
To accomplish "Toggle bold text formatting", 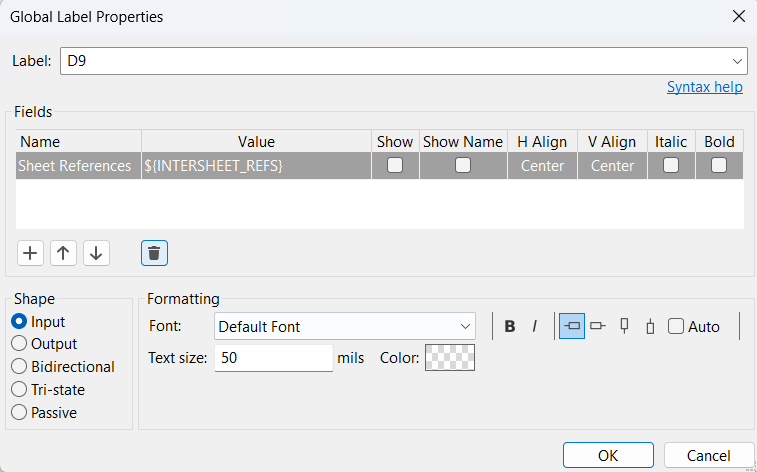I will point(509,326).
